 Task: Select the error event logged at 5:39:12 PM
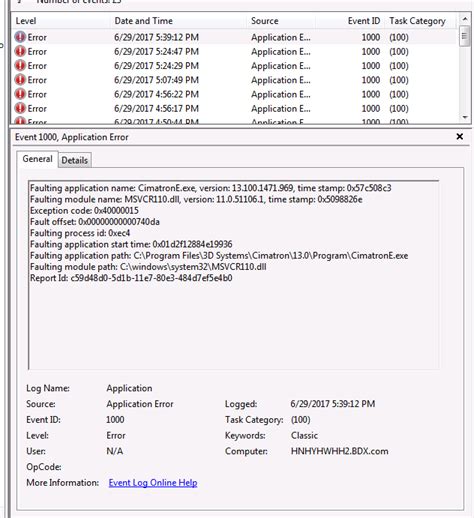[x=235, y=37]
